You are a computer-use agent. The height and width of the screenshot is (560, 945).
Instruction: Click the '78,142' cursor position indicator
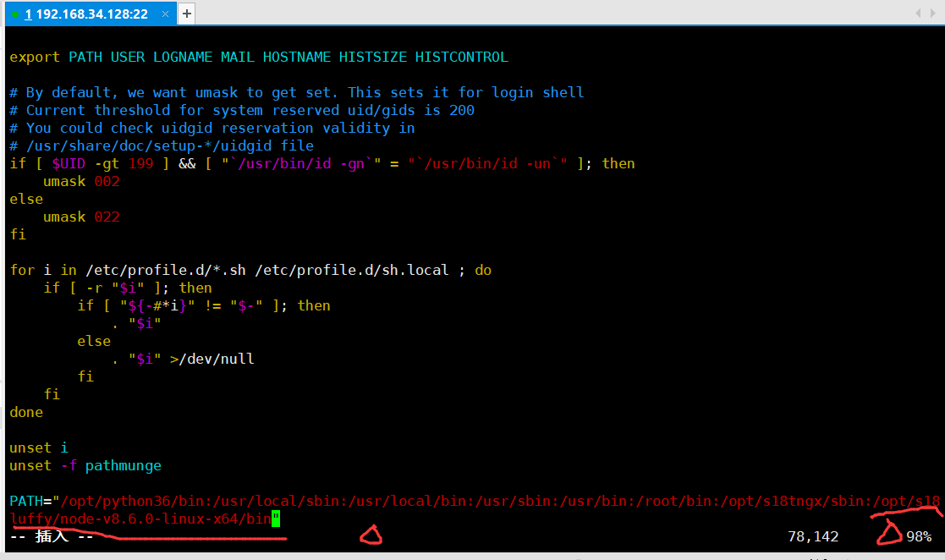(813, 536)
